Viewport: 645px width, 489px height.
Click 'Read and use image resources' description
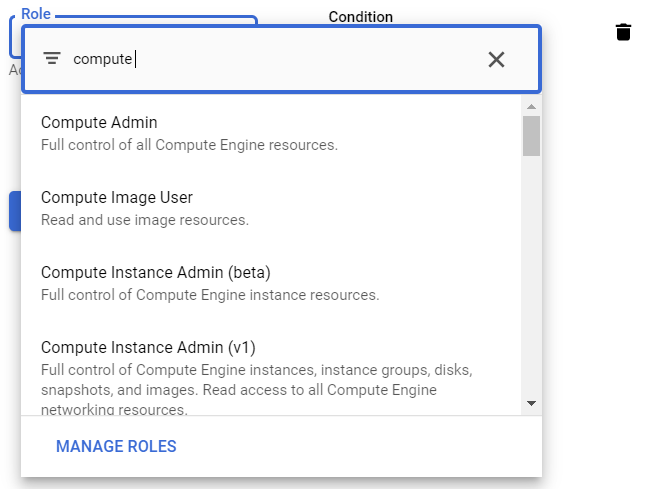pos(144,220)
